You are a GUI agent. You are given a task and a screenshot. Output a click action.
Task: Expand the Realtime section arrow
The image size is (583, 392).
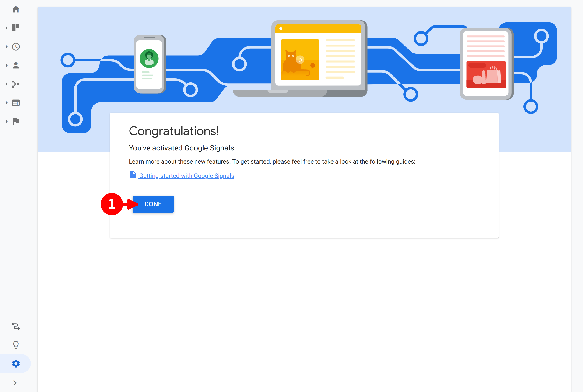coord(7,47)
